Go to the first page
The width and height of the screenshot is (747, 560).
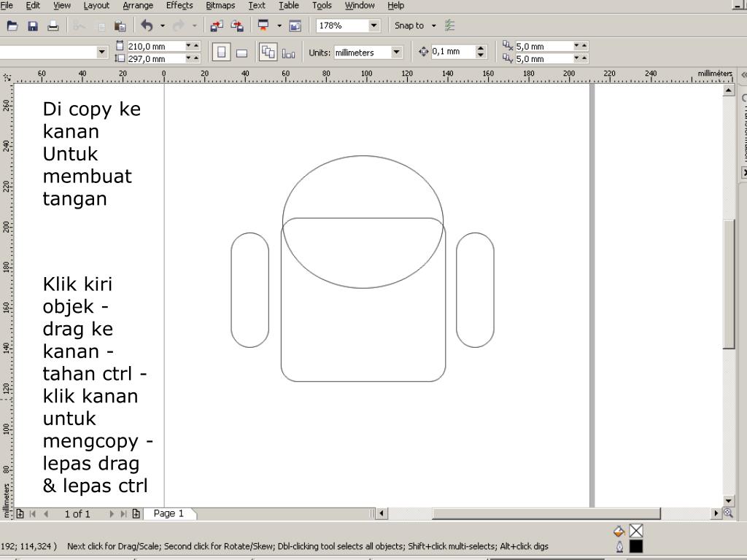pos(33,514)
